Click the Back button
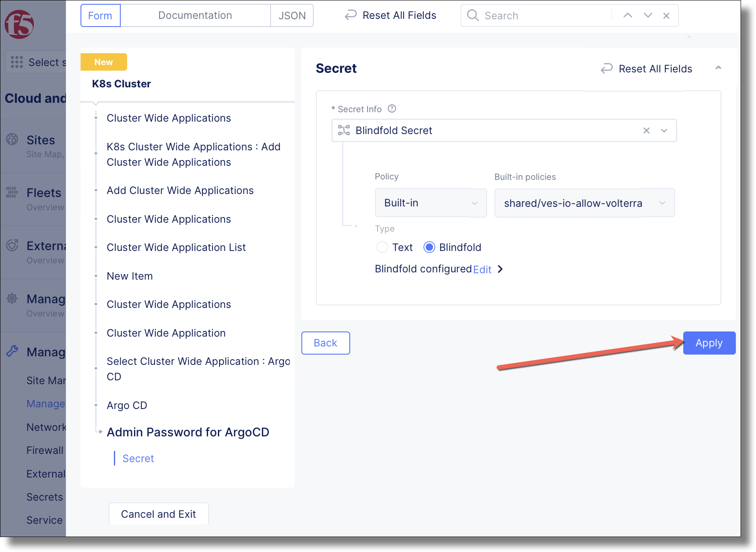 pos(325,343)
